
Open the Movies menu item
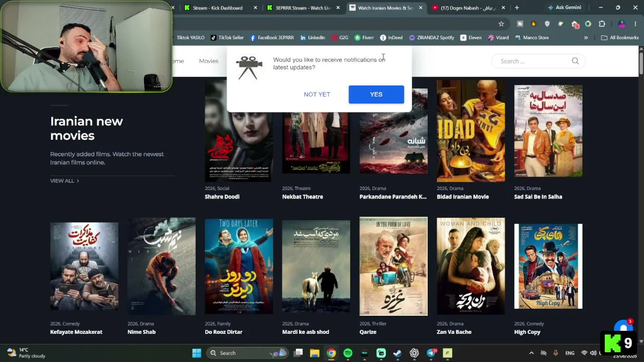pyautogui.click(x=208, y=61)
